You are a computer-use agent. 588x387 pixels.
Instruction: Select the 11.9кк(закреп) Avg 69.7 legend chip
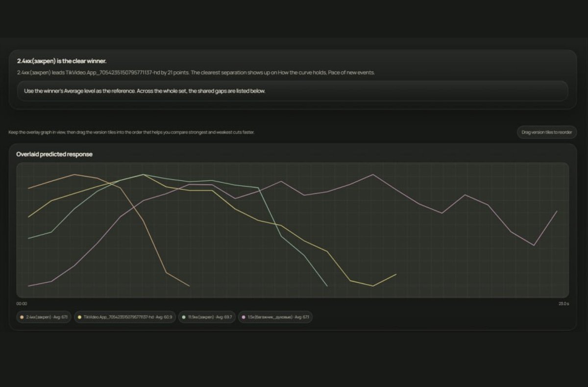207,317
